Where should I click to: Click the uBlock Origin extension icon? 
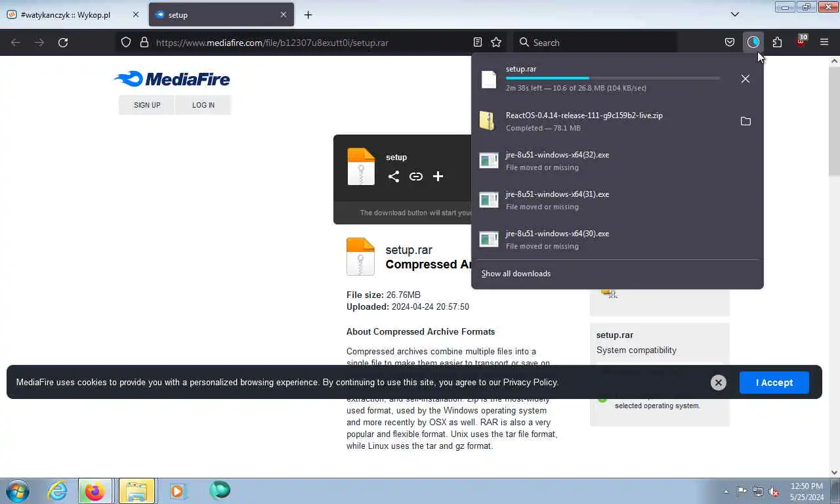(801, 41)
